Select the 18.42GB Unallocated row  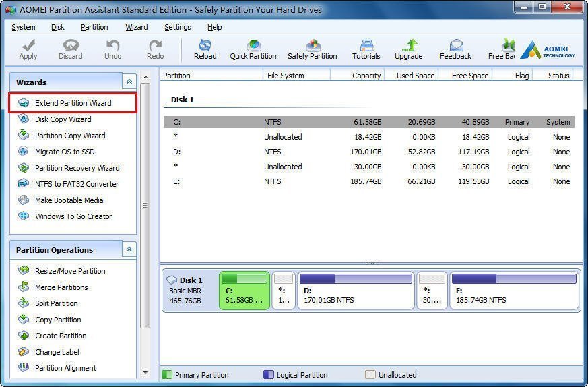pos(369,137)
